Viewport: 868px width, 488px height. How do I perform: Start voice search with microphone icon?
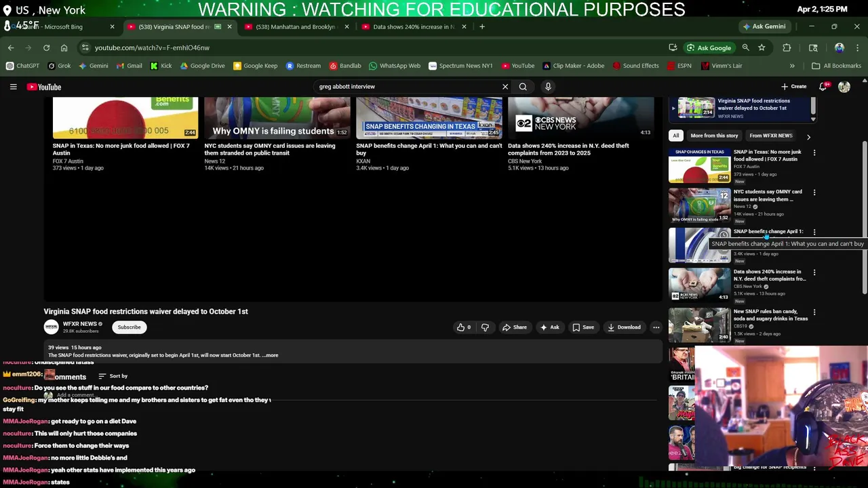point(548,87)
